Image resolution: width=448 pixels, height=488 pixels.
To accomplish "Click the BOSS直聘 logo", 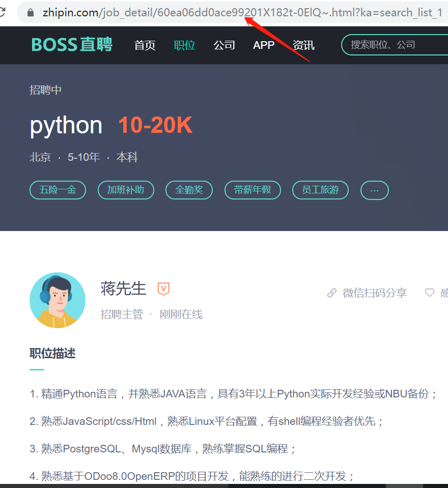I will click(x=71, y=45).
